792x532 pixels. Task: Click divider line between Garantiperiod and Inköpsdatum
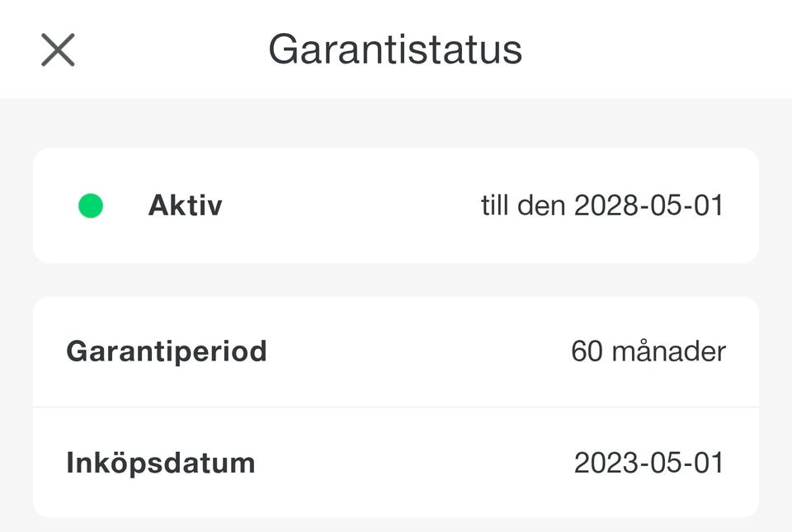coord(396,407)
